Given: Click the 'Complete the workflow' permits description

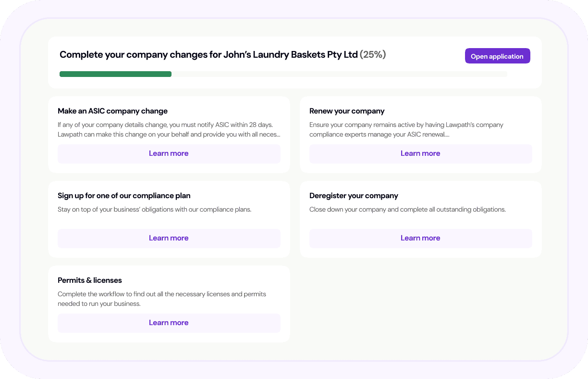Looking at the screenshot, I should (161, 299).
